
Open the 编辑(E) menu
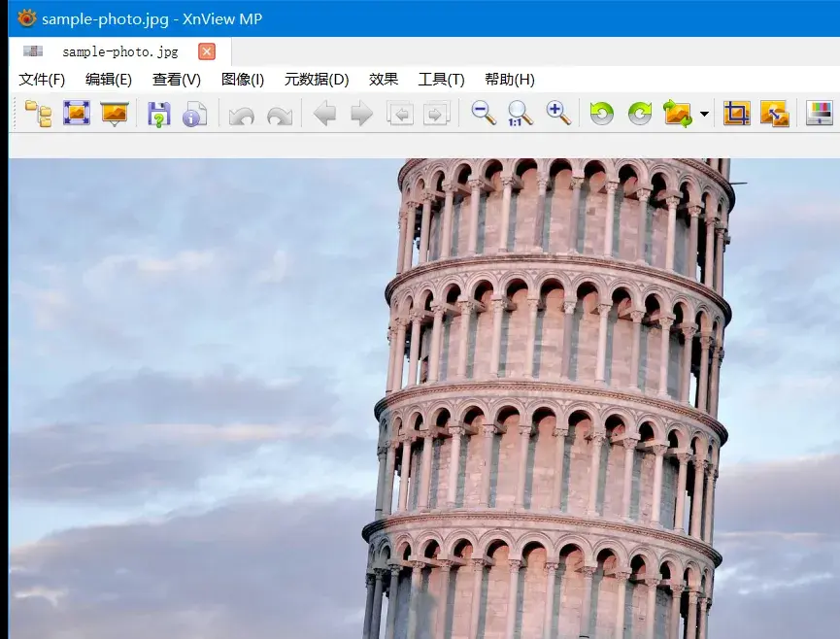(108, 80)
